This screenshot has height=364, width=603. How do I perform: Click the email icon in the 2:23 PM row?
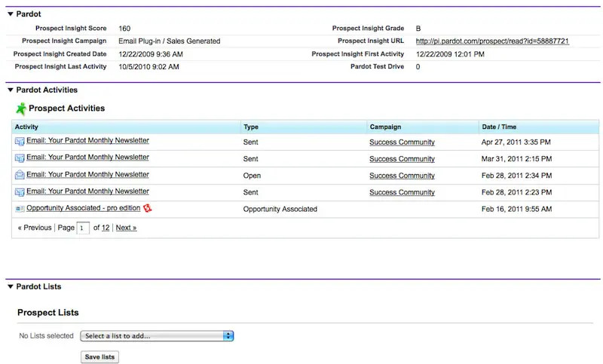(20, 192)
